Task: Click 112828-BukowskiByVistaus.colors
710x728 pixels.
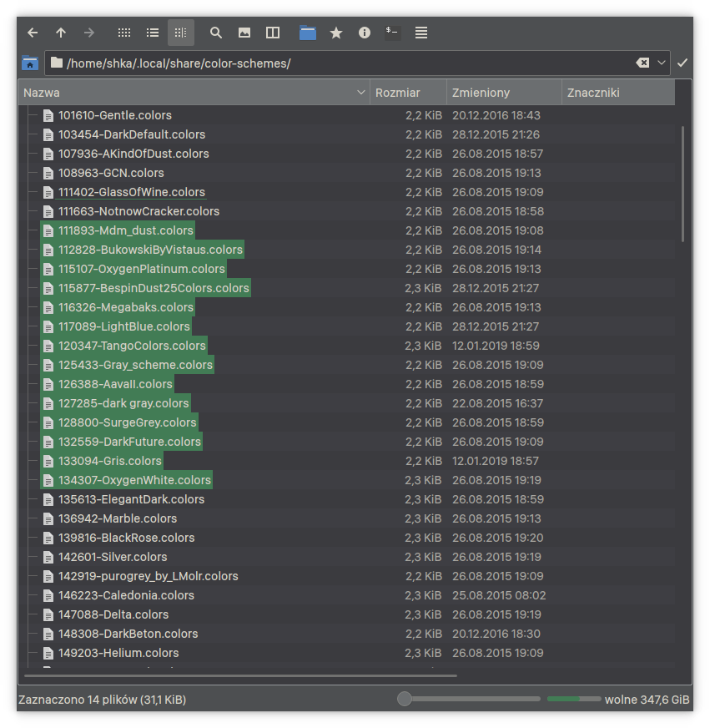Action: point(150,250)
